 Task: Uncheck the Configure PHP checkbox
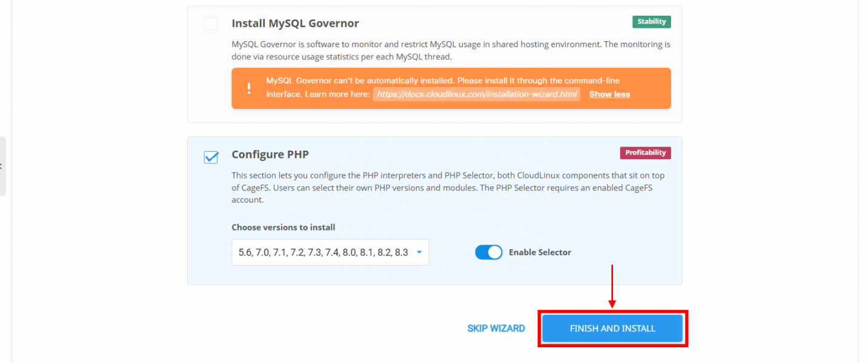[x=211, y=157]
